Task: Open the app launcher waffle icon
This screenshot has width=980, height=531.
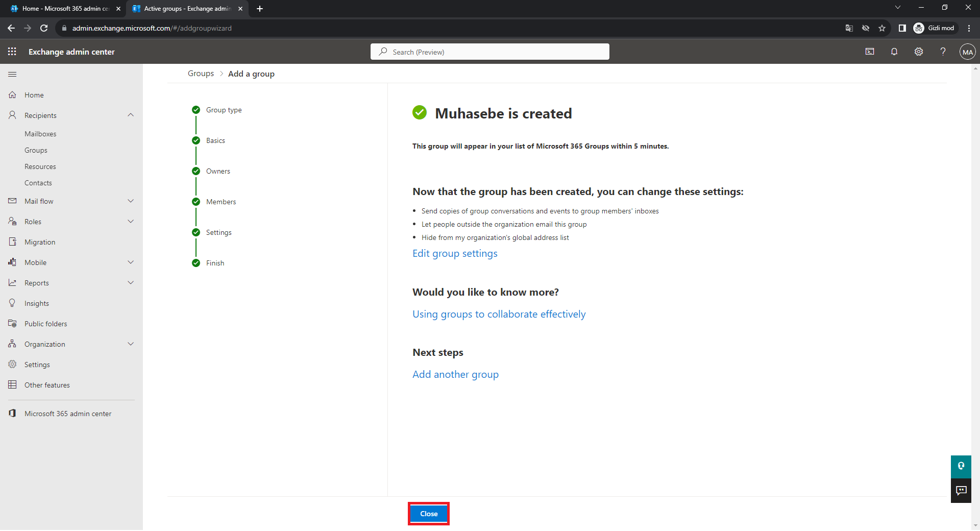Action: pos(12,52)
